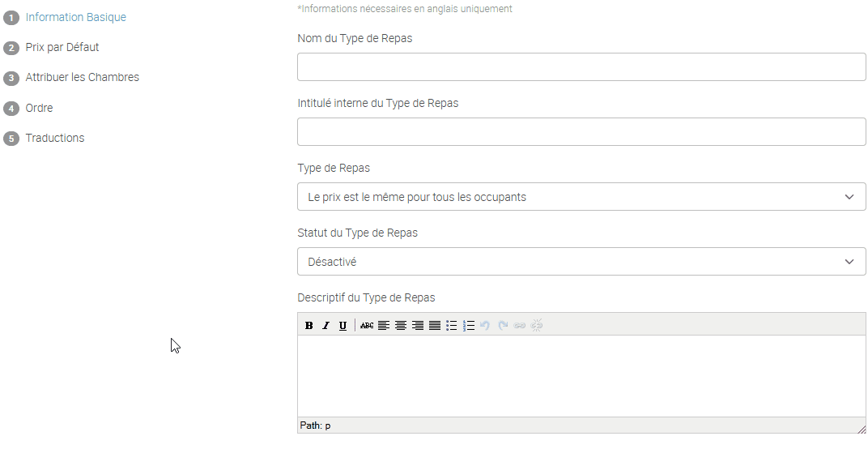The image size is (868, 449).
Task: Open the Statut du Type de Repas dropdown
Action: 581,262
